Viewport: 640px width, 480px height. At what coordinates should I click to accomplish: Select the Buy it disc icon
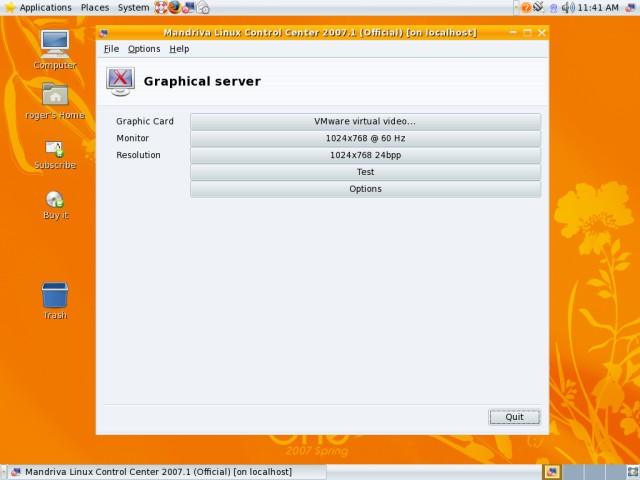point(55,199)
